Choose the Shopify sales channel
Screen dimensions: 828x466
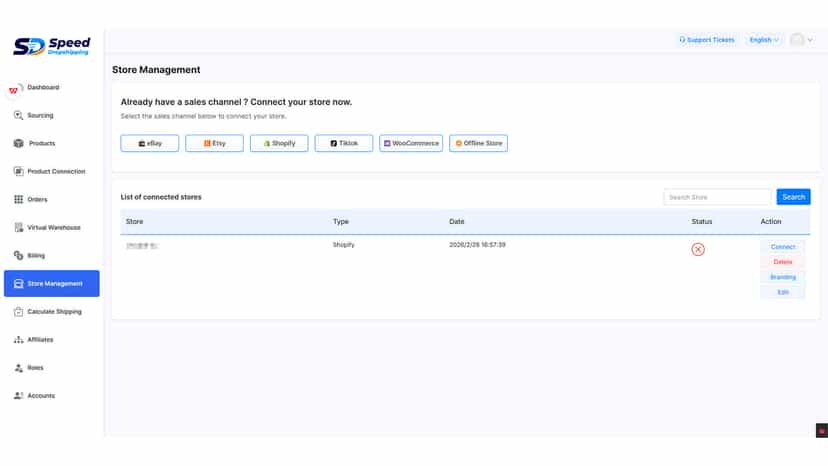click(x=279, y=143)
